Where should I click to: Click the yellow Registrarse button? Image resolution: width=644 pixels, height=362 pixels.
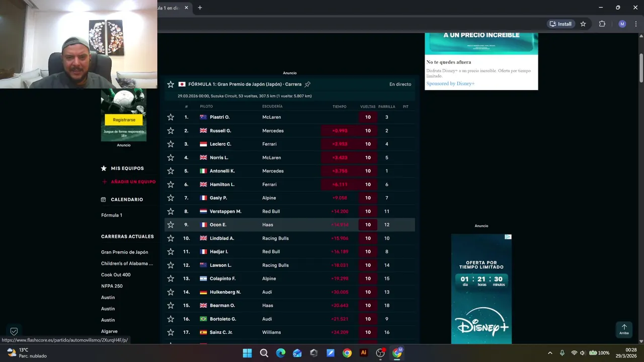point(124,120)
